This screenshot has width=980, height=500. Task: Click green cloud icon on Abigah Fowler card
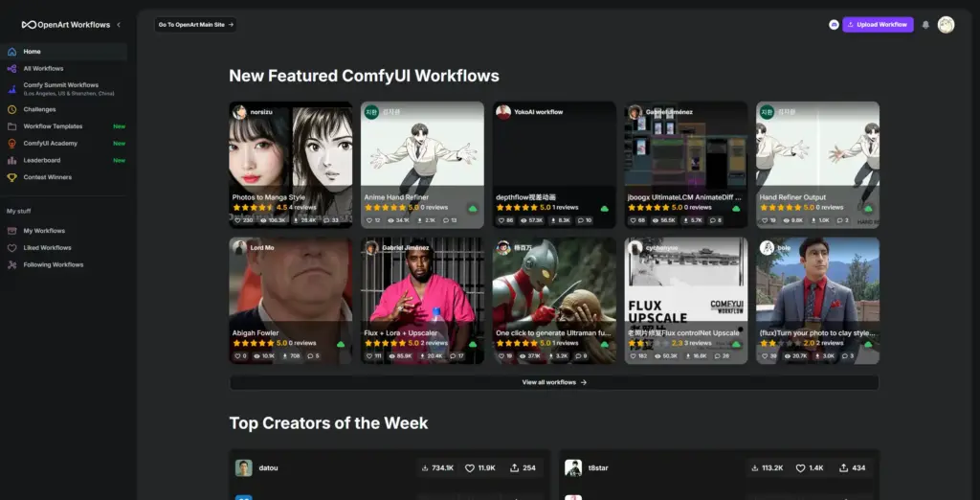341,344
